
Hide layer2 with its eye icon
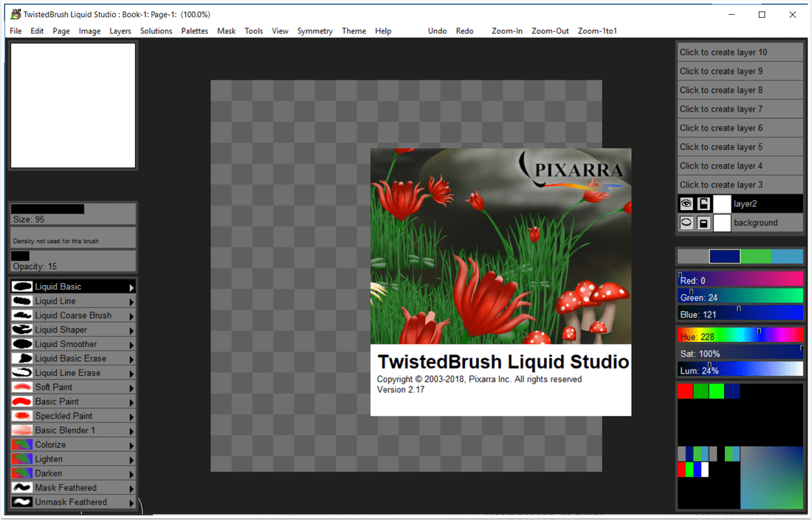[x=687, y=204]
